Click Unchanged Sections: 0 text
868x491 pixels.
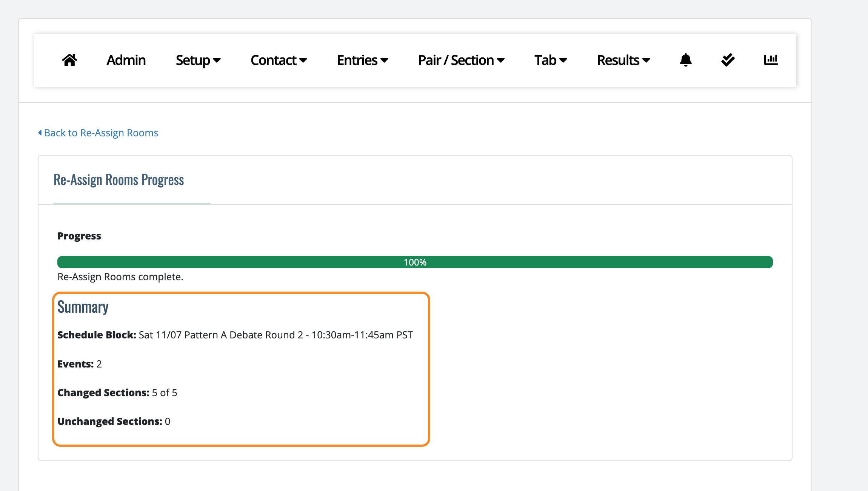click(x=114, y=422)
